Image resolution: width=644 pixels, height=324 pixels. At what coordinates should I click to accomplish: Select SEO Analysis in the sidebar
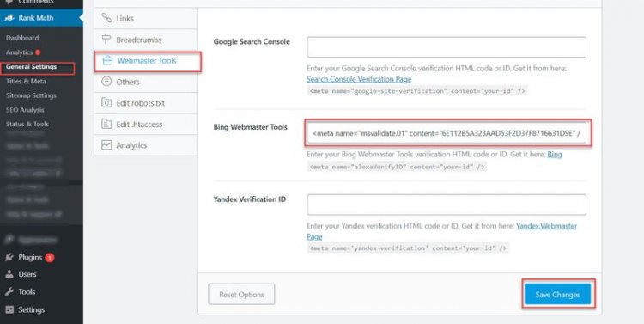pyautogui.click(x=25, y=110)
